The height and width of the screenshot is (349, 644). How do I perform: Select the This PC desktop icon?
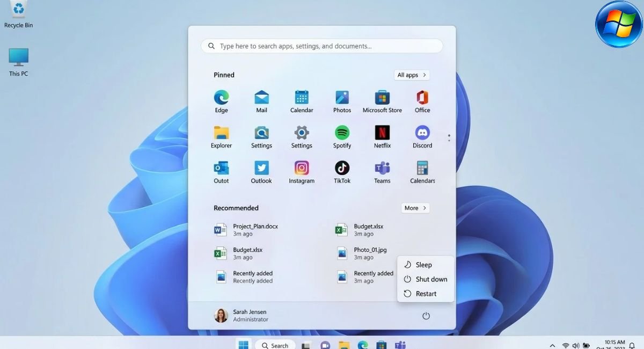(18, 62)
